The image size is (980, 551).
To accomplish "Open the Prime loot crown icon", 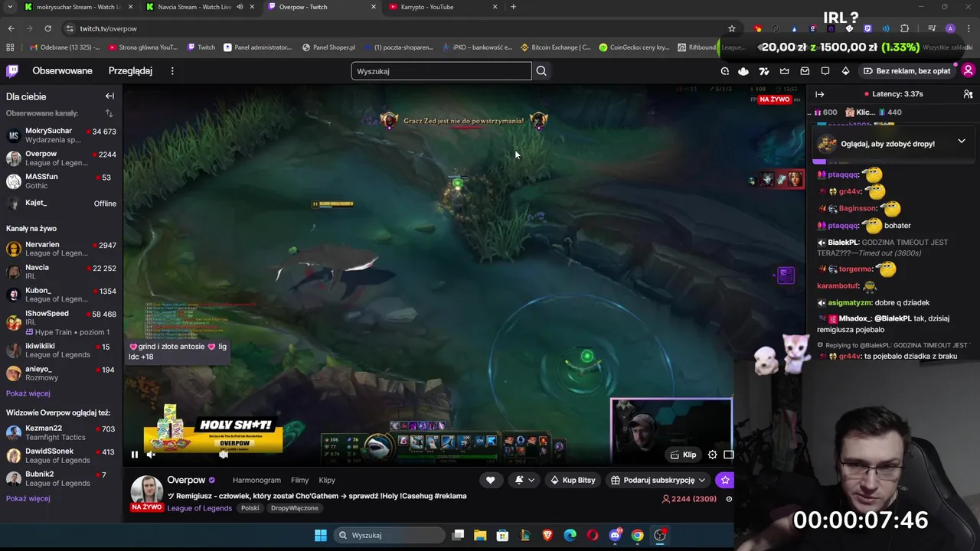I will (784, 71).
